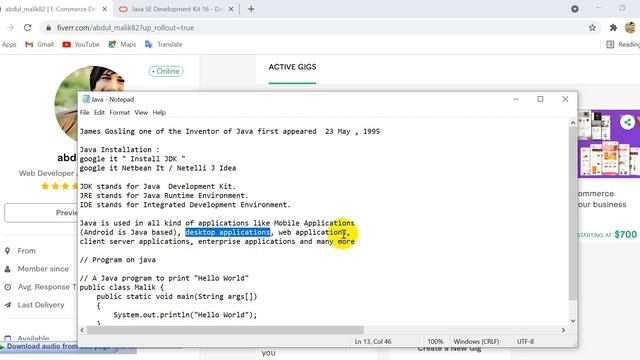Open the Notepad Format menu

[119, 113]
